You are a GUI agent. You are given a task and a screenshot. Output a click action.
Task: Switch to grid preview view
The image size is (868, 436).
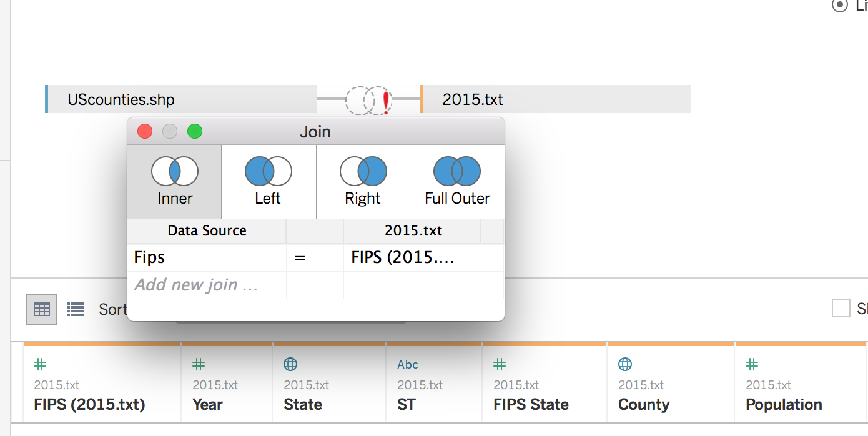click(x=42, y=309)
